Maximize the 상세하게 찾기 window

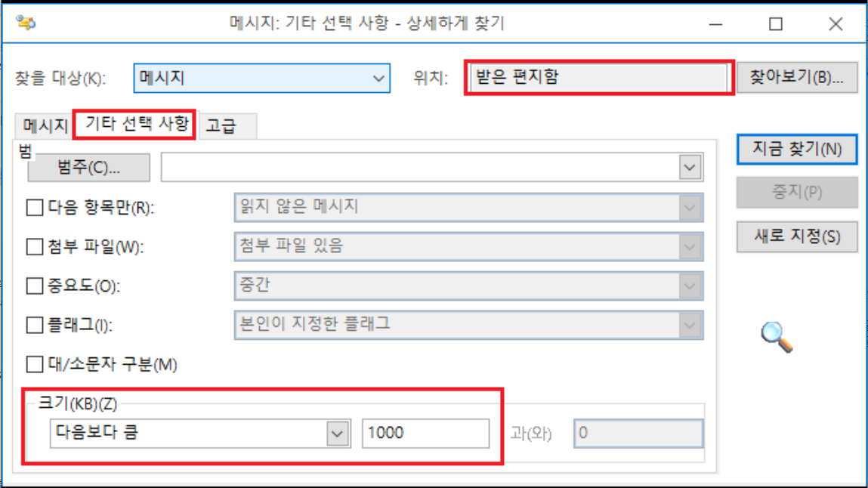(776, 24)
